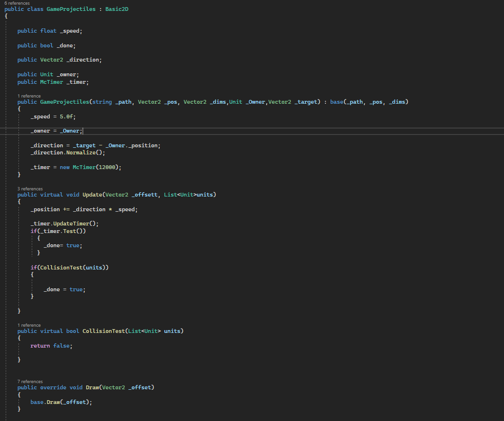This screenshot has width=504, height=421.
Task: Click GameProjectiles in the class declaration line
Action: (x=71, y=9)
